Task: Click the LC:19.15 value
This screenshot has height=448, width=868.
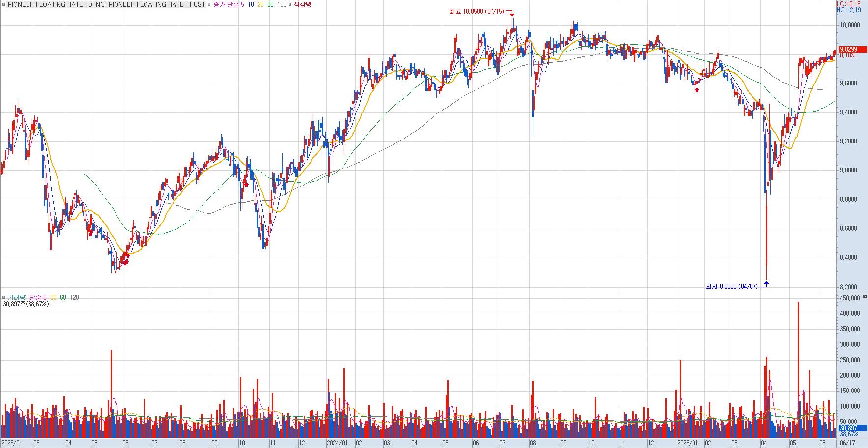Action: [x=848, y=3]
